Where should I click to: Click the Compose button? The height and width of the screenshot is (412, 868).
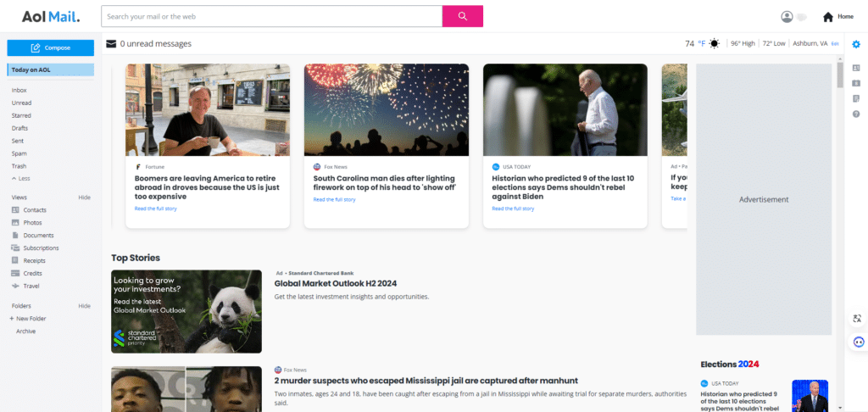[50, 47]
